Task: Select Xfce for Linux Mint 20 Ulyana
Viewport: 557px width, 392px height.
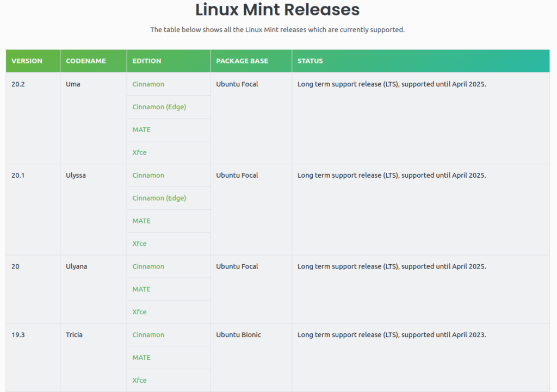Action: click(139, 313)
